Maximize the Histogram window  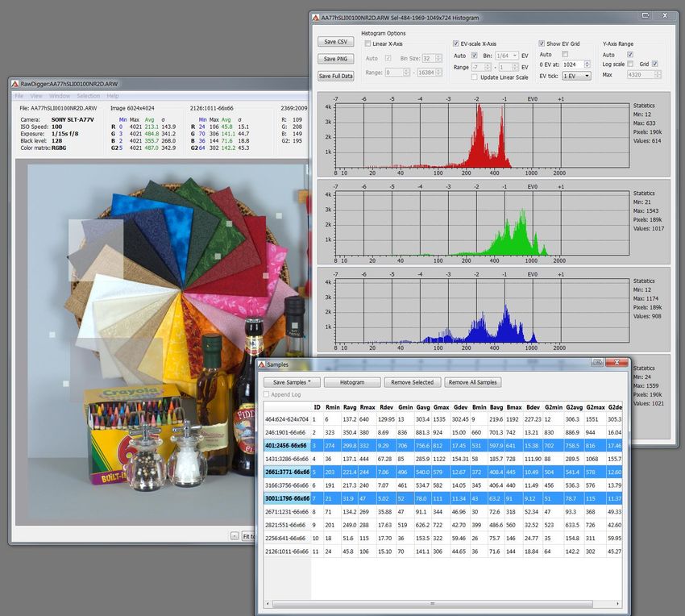(646, 15)
